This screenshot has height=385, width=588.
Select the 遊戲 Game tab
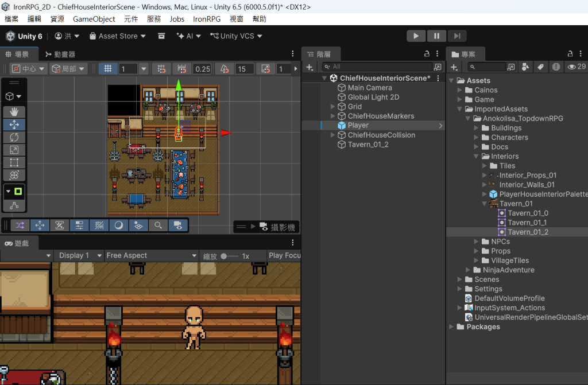[x=17, y=243]
